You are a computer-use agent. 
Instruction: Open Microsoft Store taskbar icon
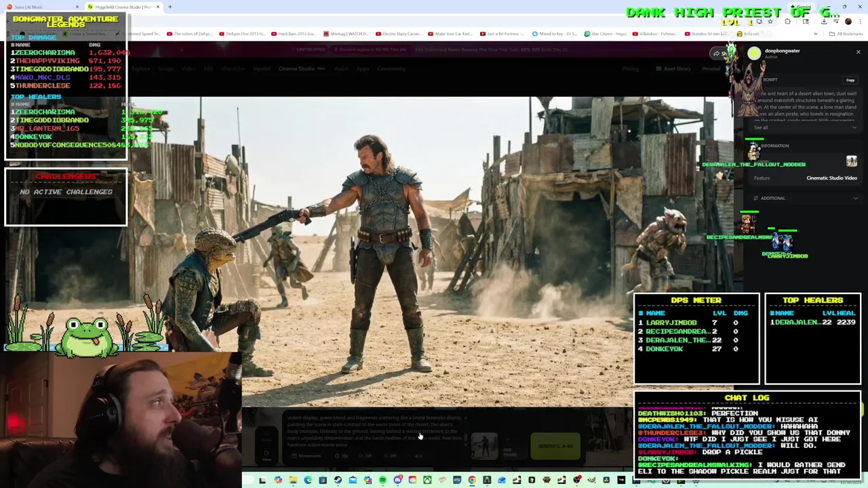(x=323, y=480)
